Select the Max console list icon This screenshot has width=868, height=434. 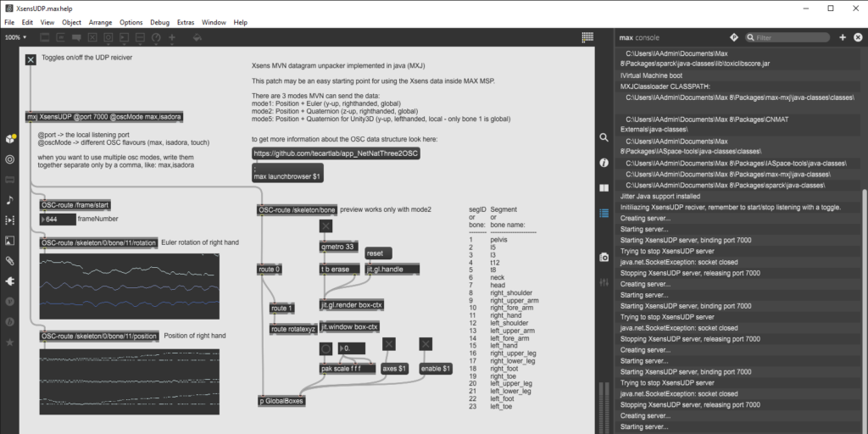(x=604, y=213)
